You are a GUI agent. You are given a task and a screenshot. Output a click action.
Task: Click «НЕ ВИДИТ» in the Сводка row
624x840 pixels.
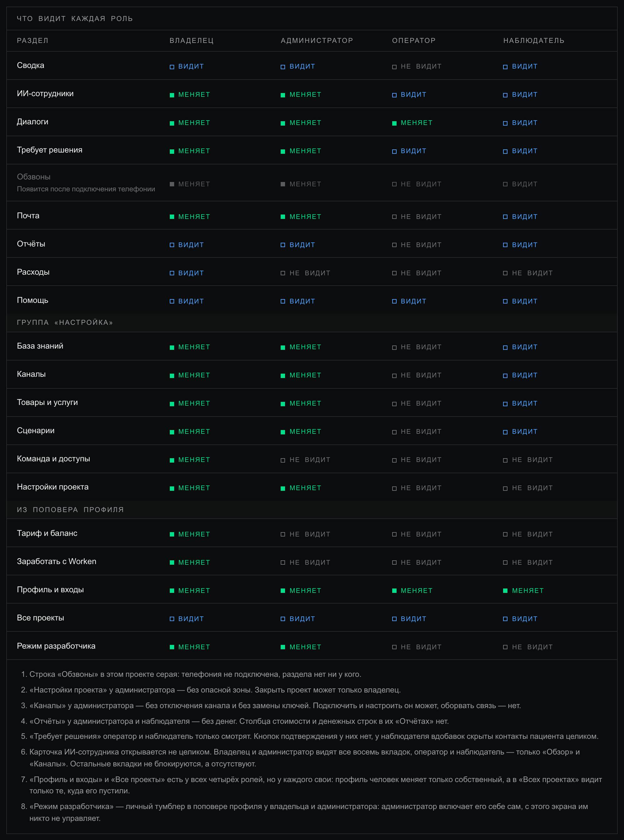(x=421, y=66)
